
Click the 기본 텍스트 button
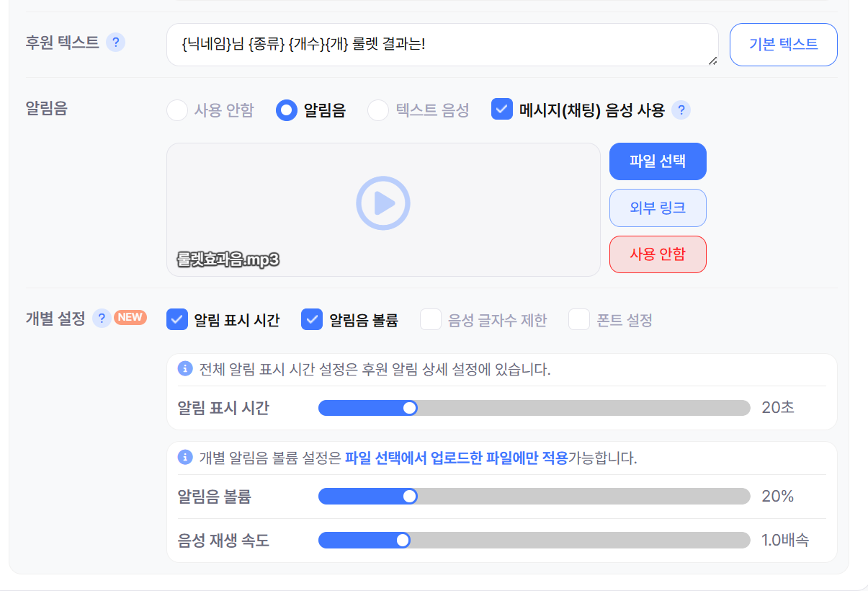click(x=784, y=45)
